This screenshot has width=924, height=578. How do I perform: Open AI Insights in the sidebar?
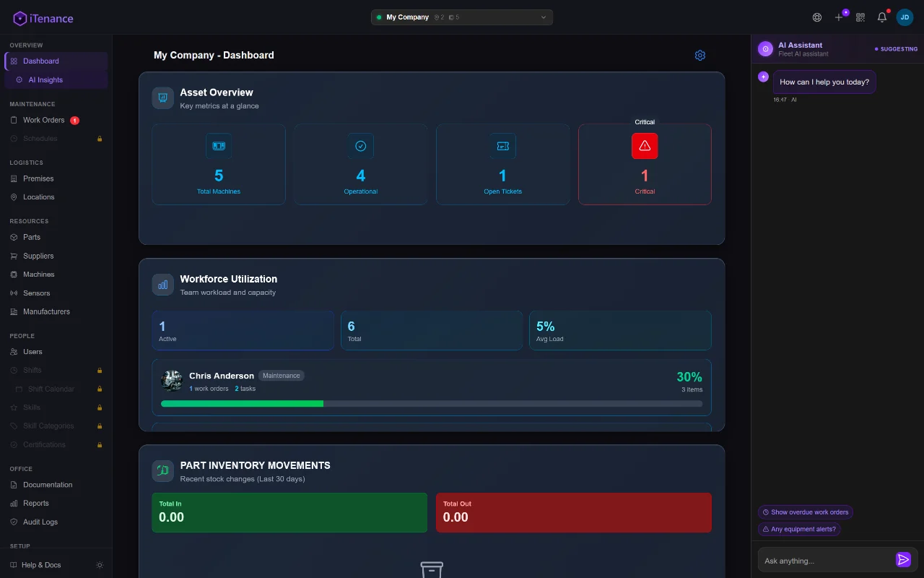[56, 80]
